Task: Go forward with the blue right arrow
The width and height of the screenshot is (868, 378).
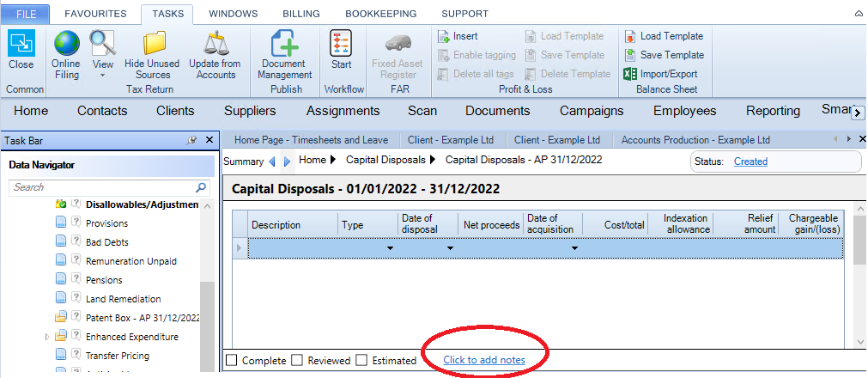Action: [x=287, y=162]
